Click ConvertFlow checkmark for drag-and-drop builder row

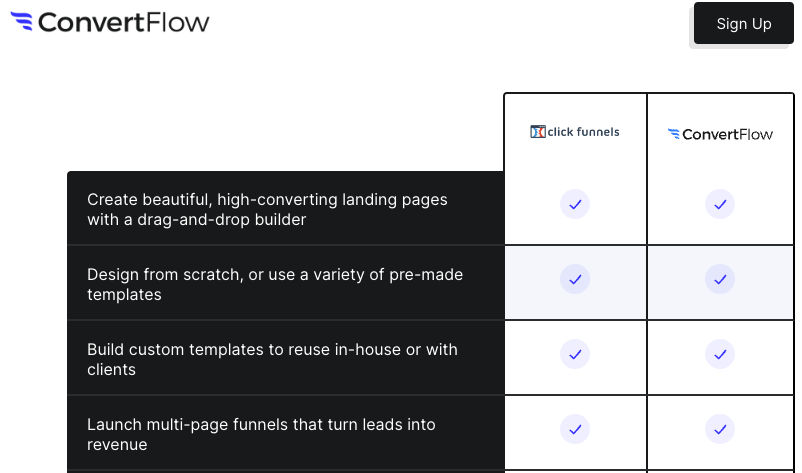tap(720, 204)
